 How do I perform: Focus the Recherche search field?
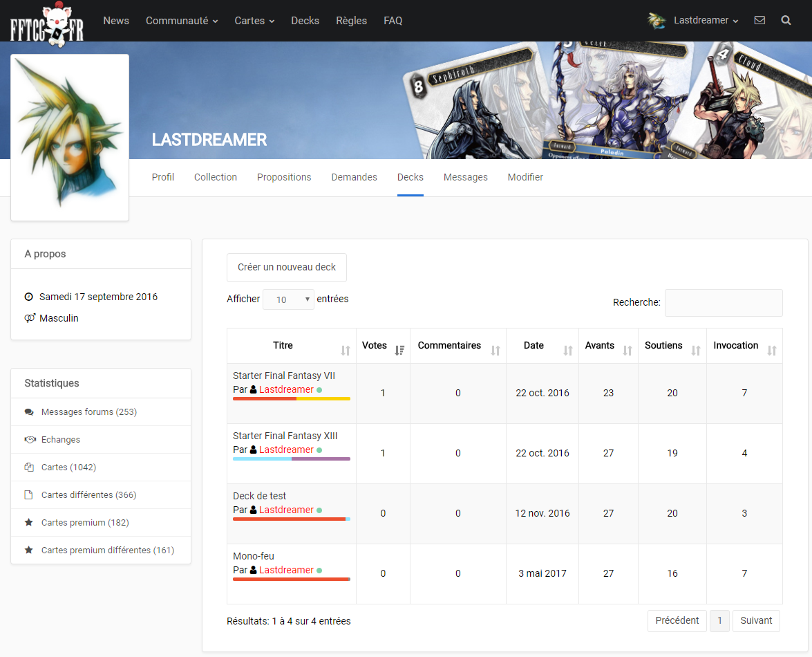point(724,303)
